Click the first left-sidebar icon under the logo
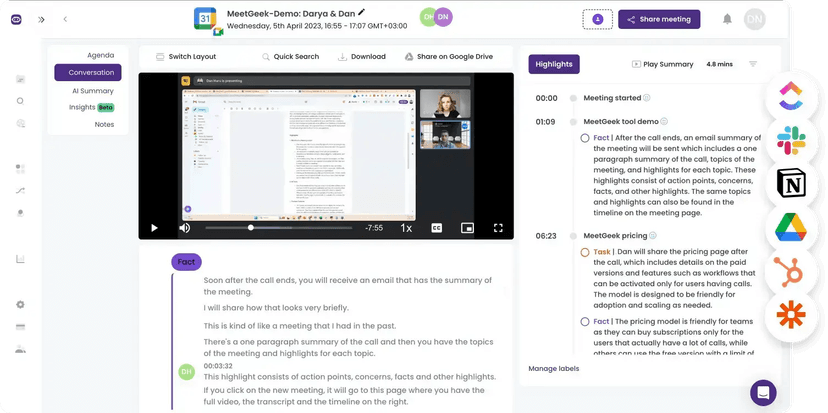This screenshot has height=413, width=828. pos(20,79)
